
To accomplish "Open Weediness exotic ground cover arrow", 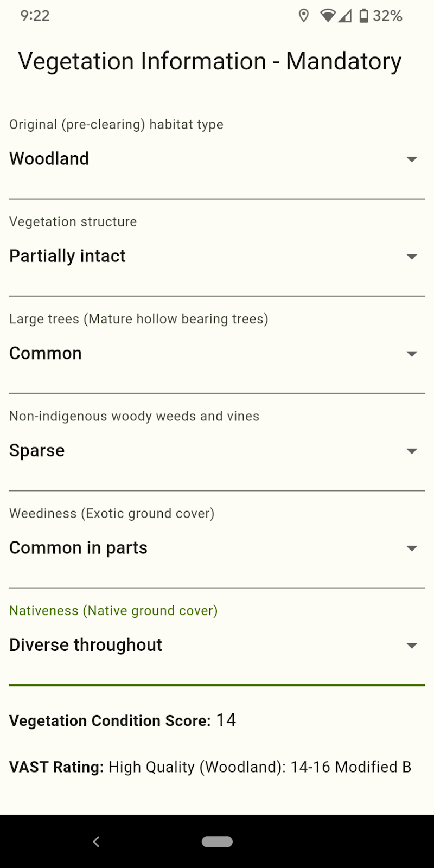I will 412,548.
